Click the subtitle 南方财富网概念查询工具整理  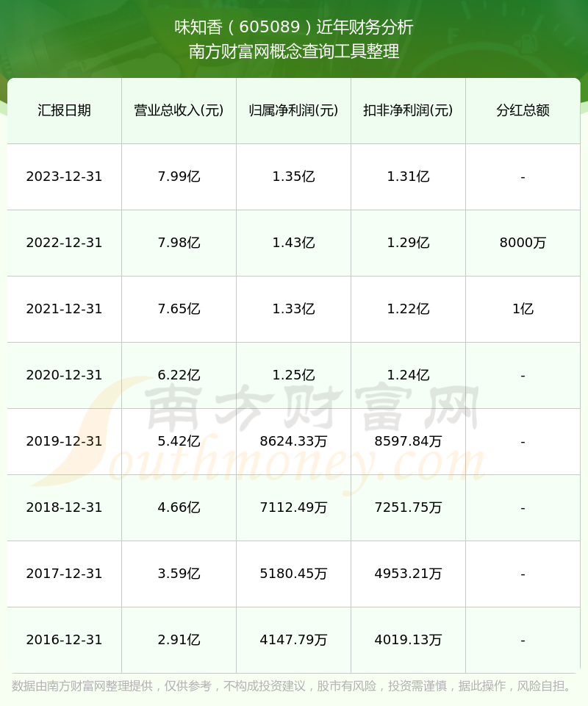294,51
